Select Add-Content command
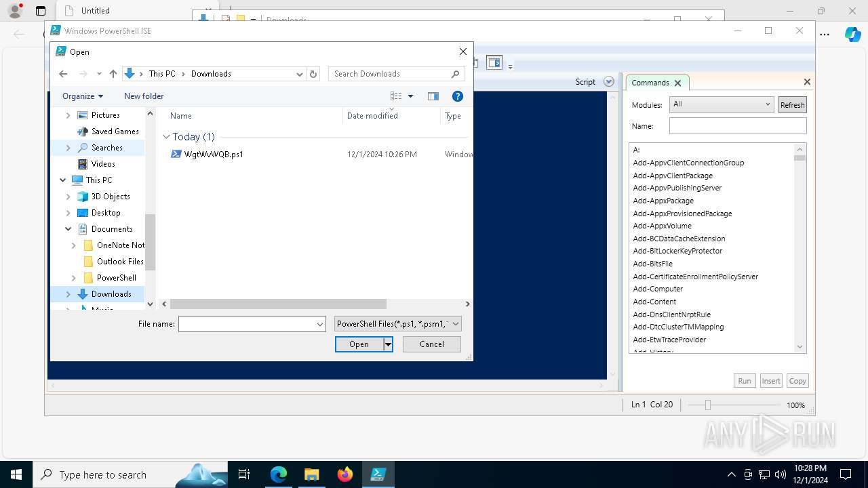Screen dimensions: 868x488 tap(654, 302)
